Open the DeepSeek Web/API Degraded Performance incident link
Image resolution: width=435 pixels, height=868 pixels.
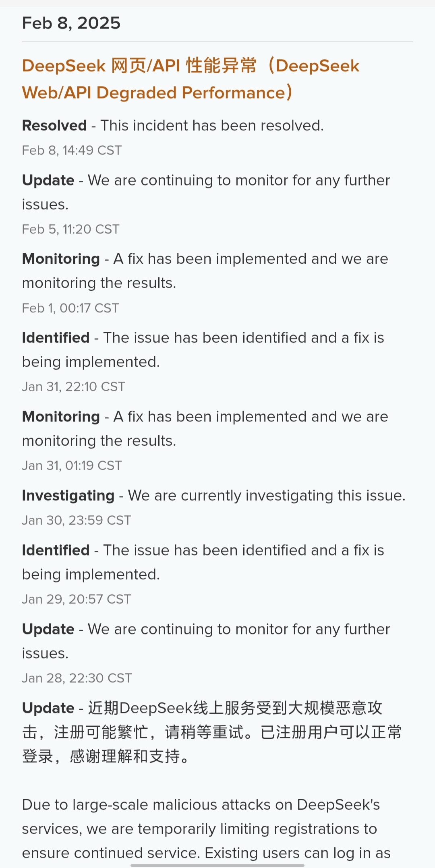191,79
